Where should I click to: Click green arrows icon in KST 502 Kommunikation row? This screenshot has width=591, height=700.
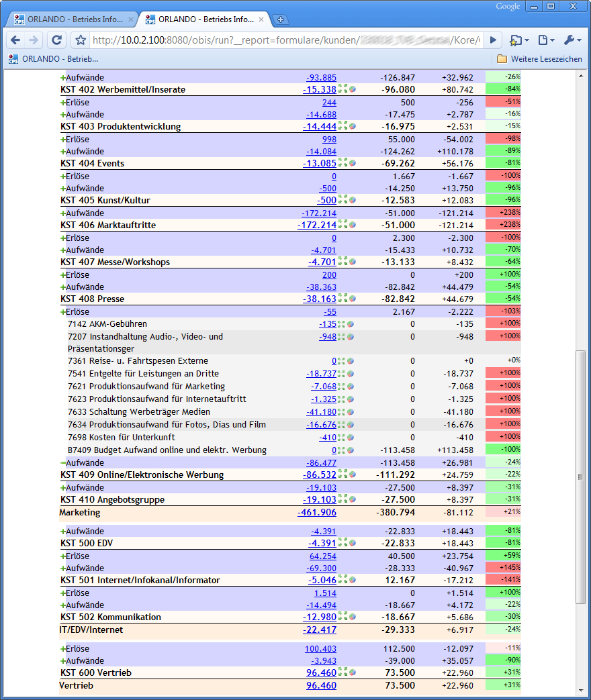pos(343,616)
